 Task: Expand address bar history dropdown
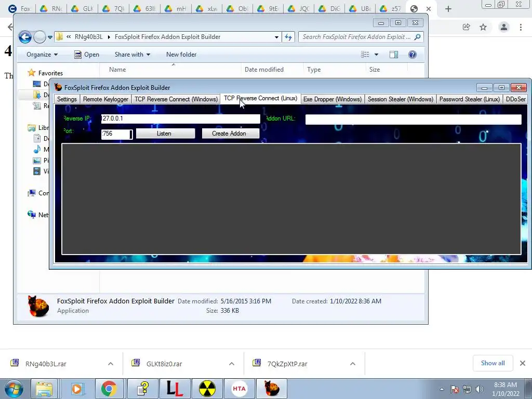coord(276,37)
